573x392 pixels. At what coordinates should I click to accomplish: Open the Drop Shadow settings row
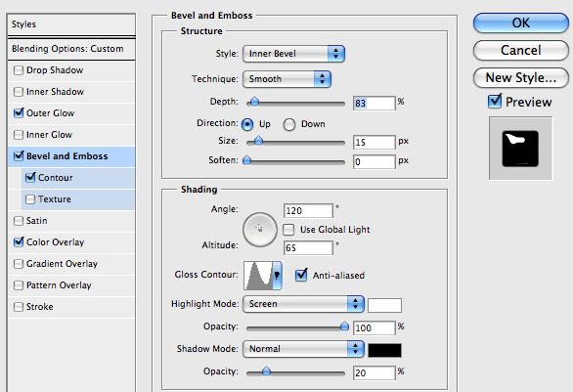pos(71,70)
